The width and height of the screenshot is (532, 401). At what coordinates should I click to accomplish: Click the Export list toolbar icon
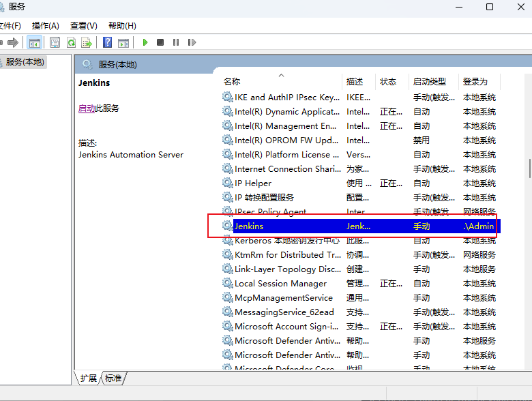pos(87,42)
